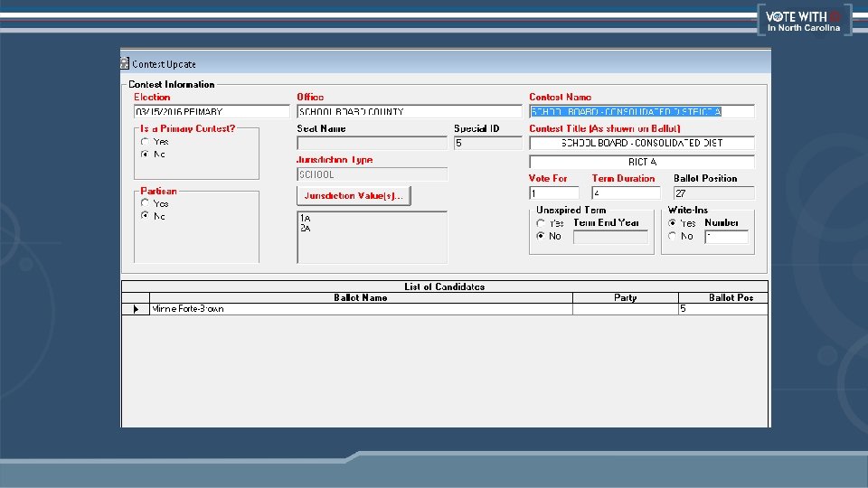868x488 pixels.
Task: Click the Special ID field
Action: pos(487,144)
